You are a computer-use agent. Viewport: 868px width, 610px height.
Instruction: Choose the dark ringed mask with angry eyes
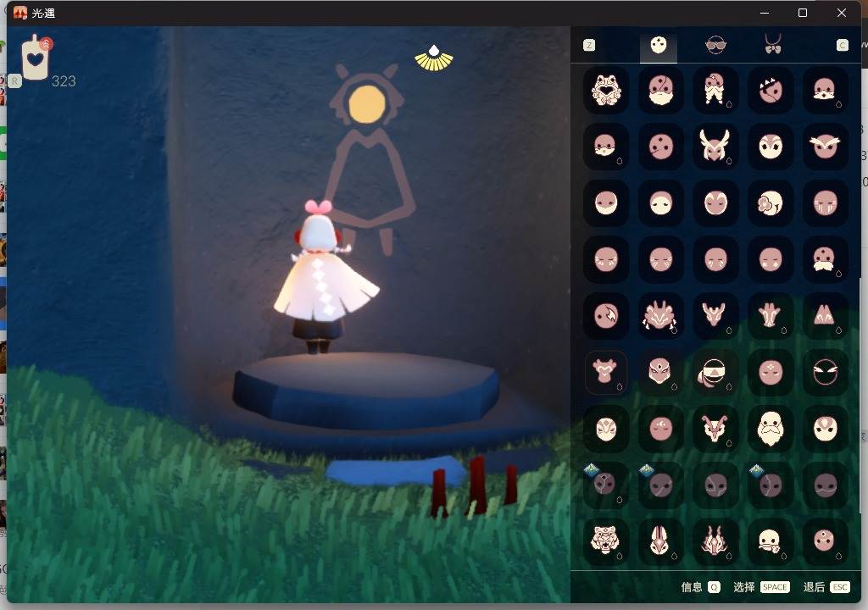tap(824, 372)
